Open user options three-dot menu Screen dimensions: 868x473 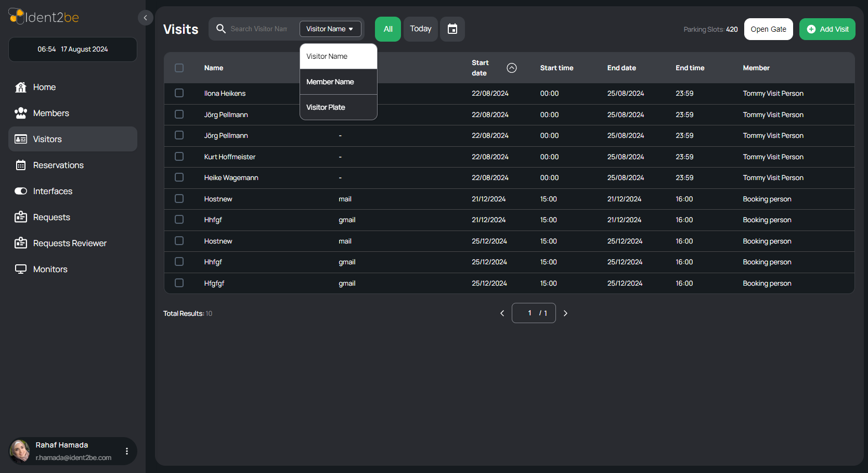pyautogui.click(x=127, y=451)
